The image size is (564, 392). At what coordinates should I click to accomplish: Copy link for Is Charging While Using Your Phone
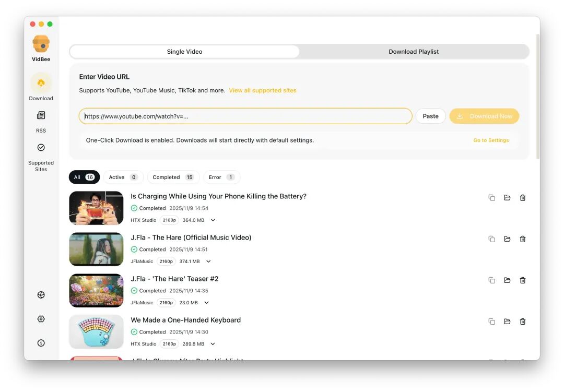492,198
